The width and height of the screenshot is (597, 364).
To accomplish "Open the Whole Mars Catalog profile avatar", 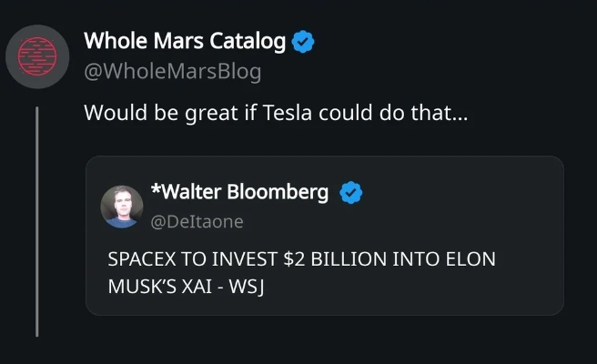I will 37,56.
